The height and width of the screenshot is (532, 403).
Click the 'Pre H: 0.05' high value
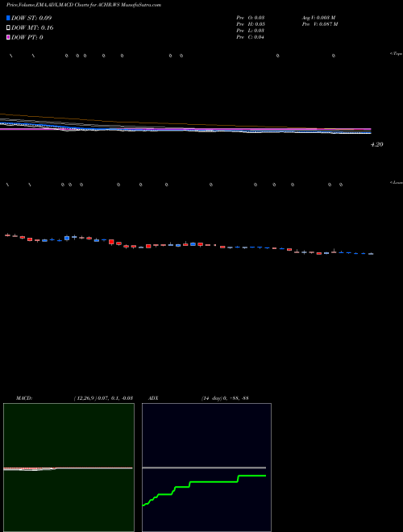[251, 24]
